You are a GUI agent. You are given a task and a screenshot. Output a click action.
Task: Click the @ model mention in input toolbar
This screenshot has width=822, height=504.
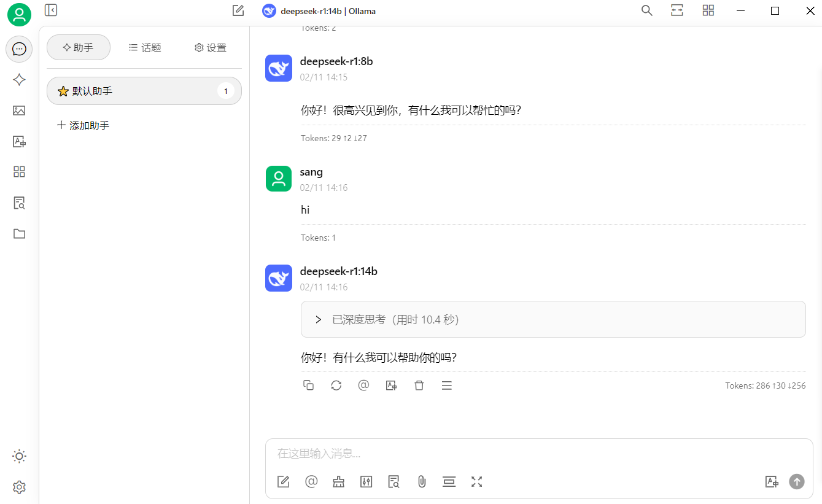click(x=311, y=482)
